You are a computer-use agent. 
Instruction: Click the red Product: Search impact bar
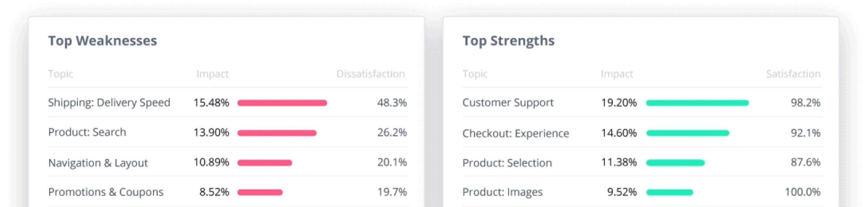(277, 133)
